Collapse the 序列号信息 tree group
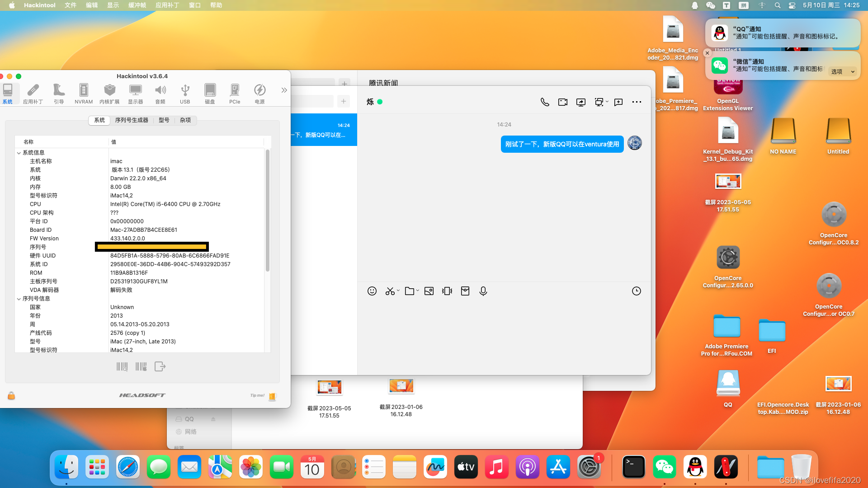Screen dimensions: 868x488 coord(19,299)
